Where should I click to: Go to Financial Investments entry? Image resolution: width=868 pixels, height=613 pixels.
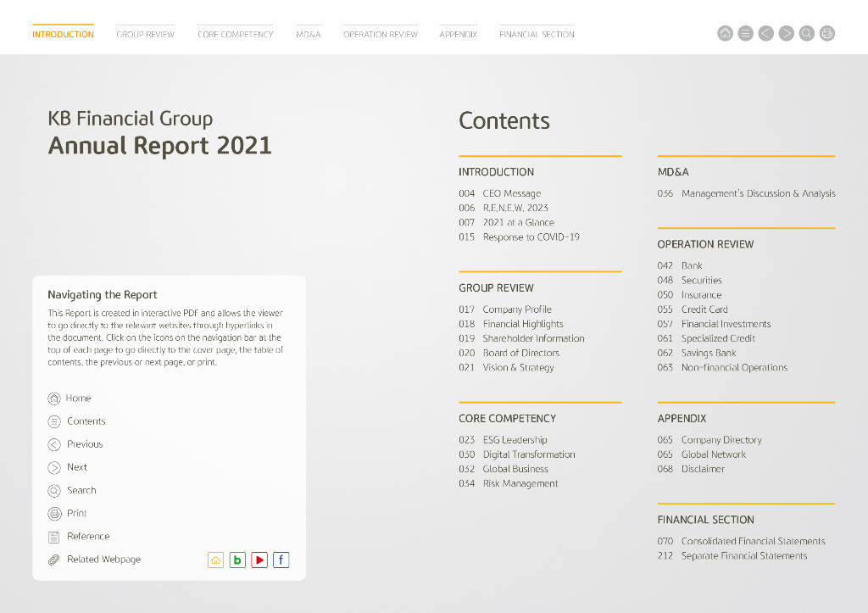(x=714, y=324)
